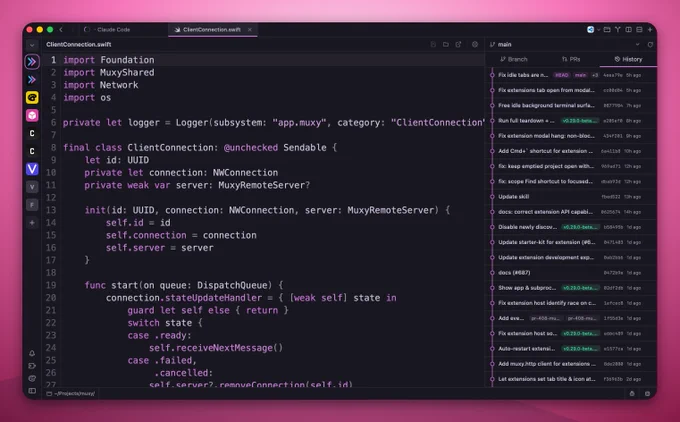
Task: Click the blue share app icon in the title bar
Action: point(591,29)
